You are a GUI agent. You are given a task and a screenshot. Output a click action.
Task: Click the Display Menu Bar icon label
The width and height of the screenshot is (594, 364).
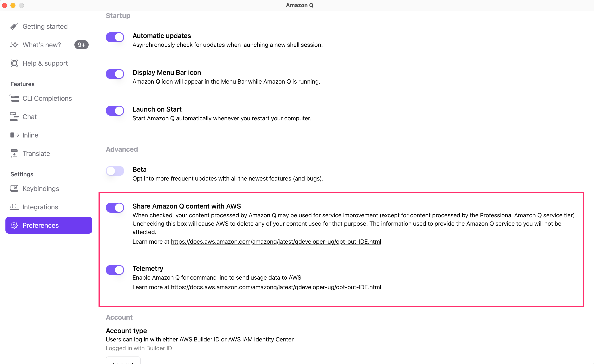pos(167,72)
